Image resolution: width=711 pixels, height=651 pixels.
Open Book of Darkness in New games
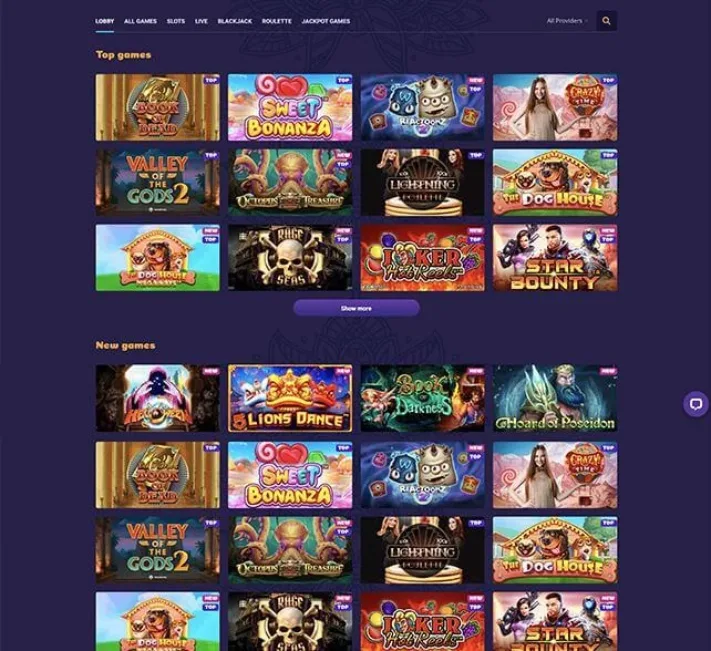pos(423,398)
